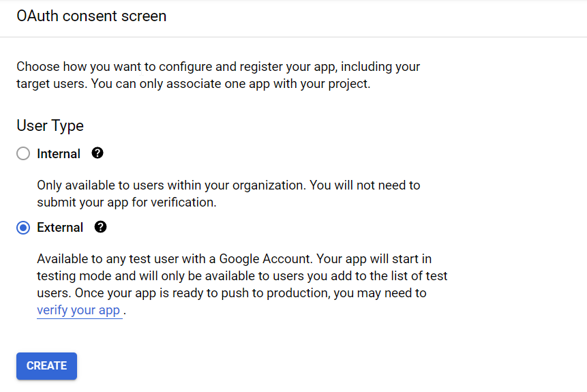
Task: Select the Internal radio button
Action: click(x=23, y=154)
